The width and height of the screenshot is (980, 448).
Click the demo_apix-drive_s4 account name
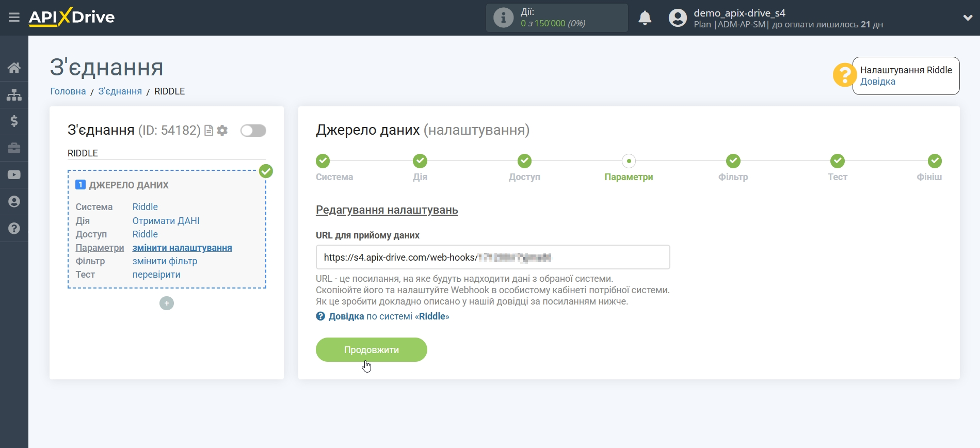(x=740, y=13)
